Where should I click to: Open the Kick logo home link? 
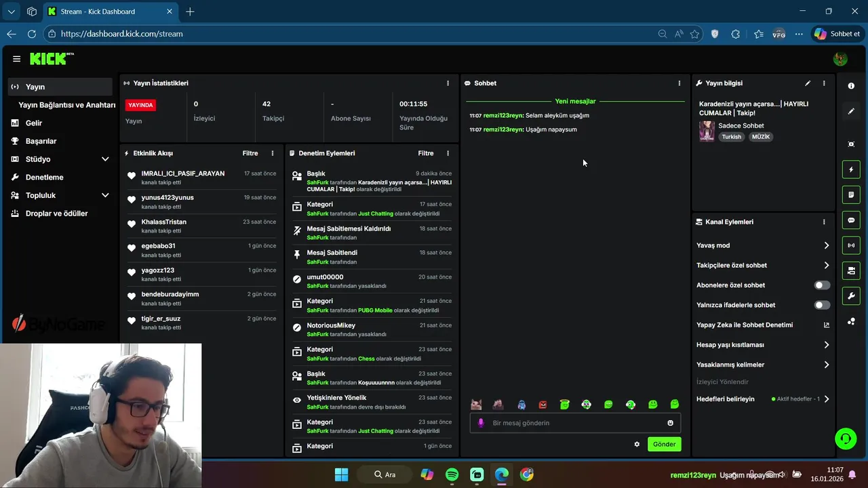[x=52, y=59]
